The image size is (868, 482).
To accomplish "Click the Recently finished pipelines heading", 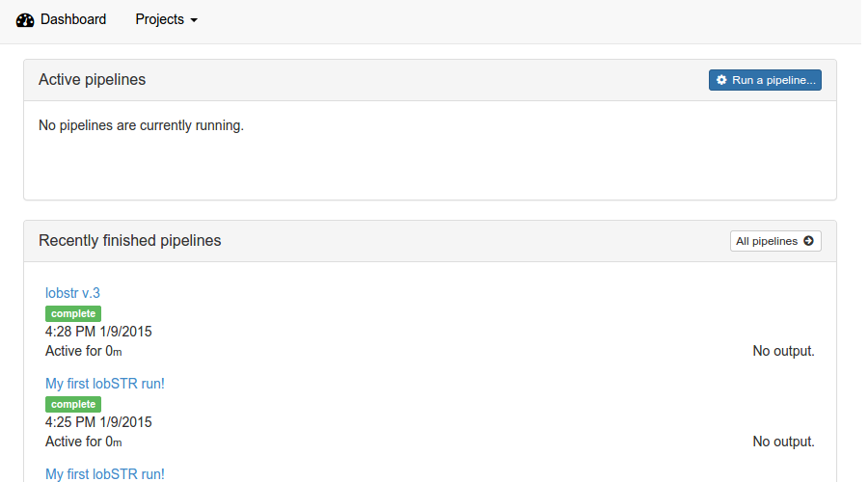I will pos(129,241).
